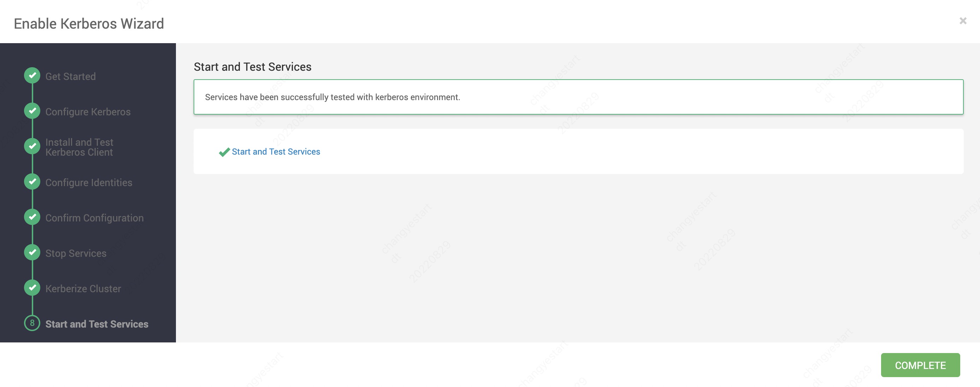The width and height of the screenshot is (980, 387).
Task: Click the step 8 circle icon
Action: tap(33, 323)
